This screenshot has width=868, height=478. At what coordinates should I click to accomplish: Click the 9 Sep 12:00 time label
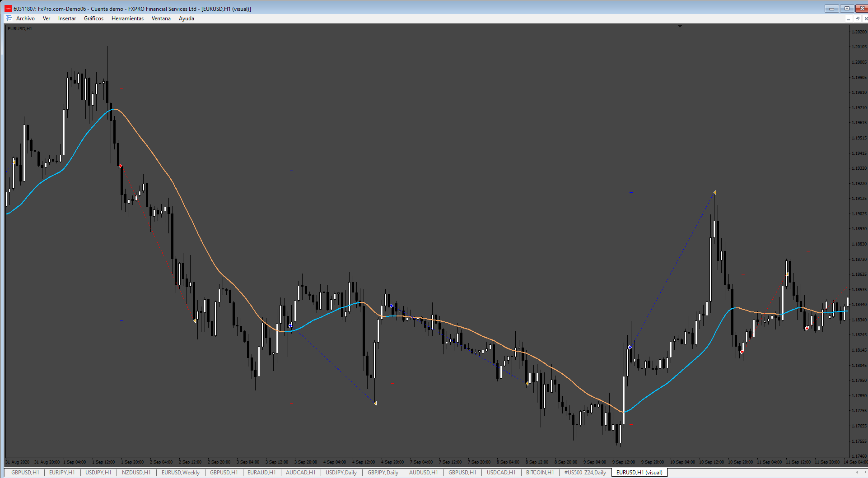[x=624, y=462]
